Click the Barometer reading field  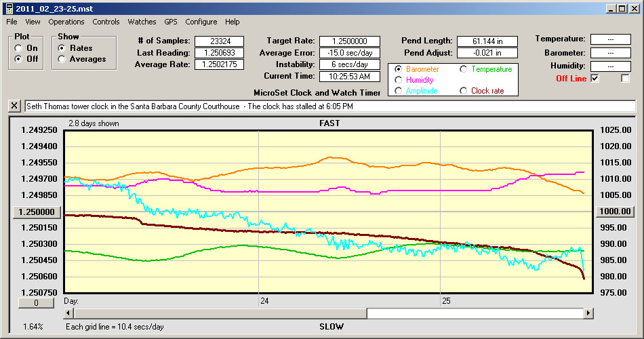[611, 53]
